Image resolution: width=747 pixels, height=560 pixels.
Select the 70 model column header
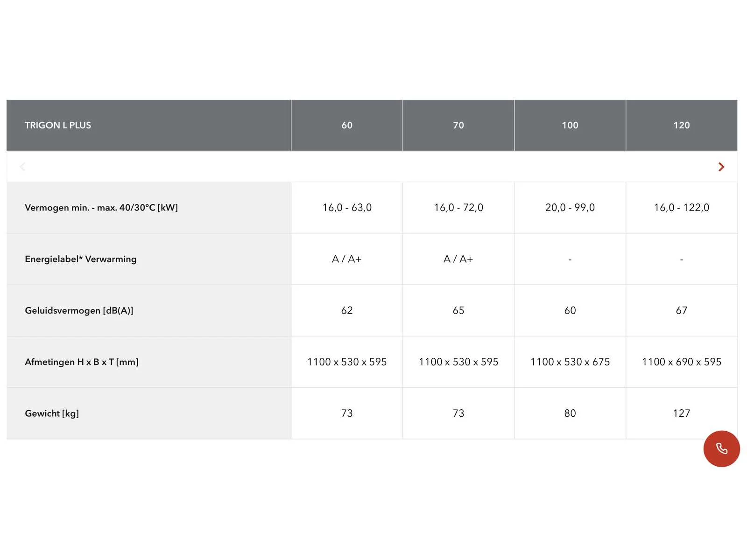click(x=458, y=125)
